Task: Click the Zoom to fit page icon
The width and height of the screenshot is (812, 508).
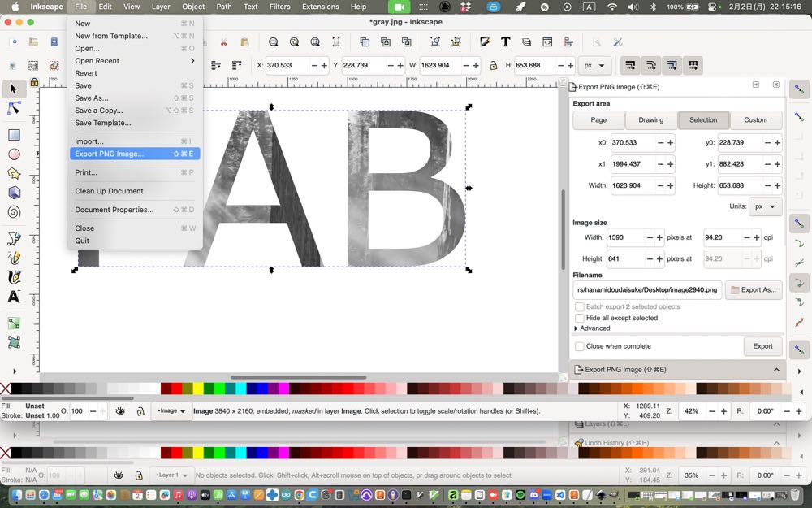Action: (315, 42)
